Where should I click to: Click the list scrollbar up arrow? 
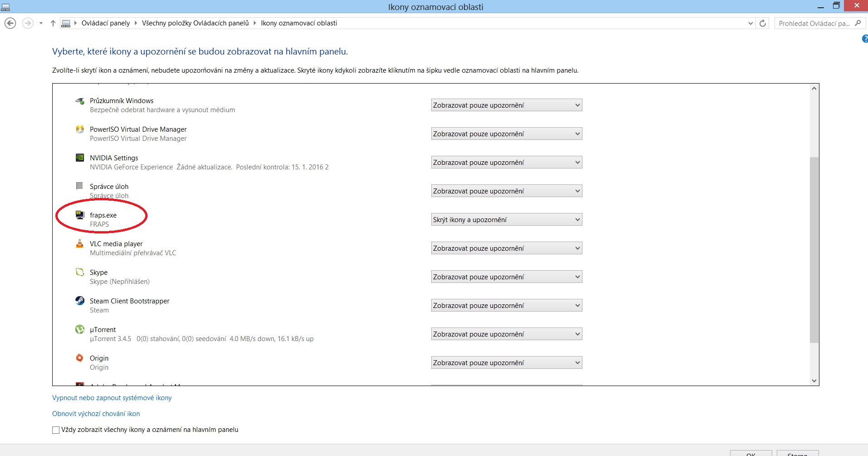pyautogui.click(x=814, y=89)
